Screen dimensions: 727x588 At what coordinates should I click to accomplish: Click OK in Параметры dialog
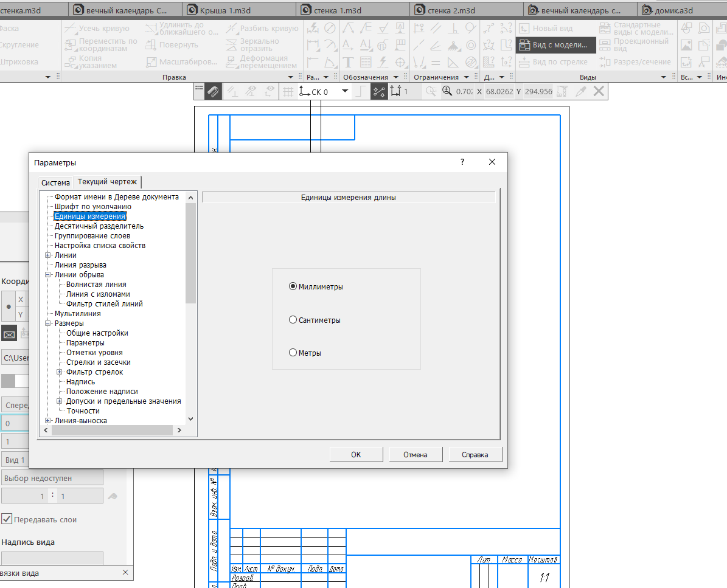click(x=356, y=455)
